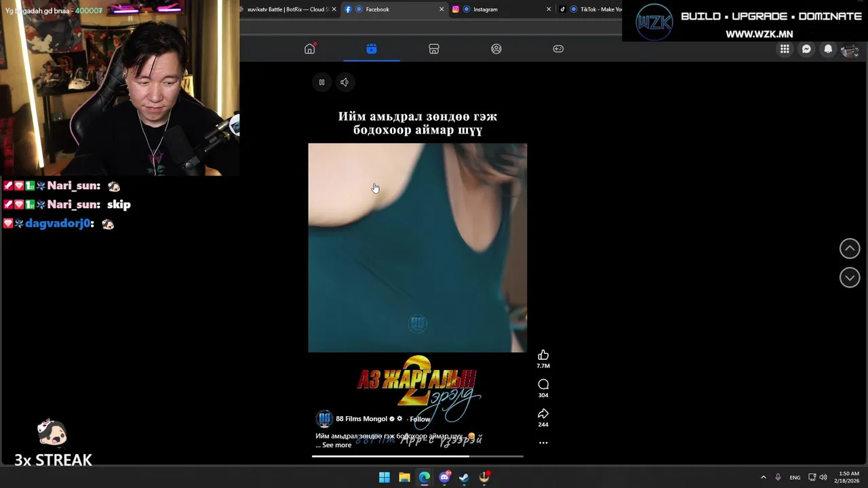The height and width of the screenshot is (488, 868).
Task: Close the xuvikatv Battle BotRix tab
Action: tap(334, 9)
